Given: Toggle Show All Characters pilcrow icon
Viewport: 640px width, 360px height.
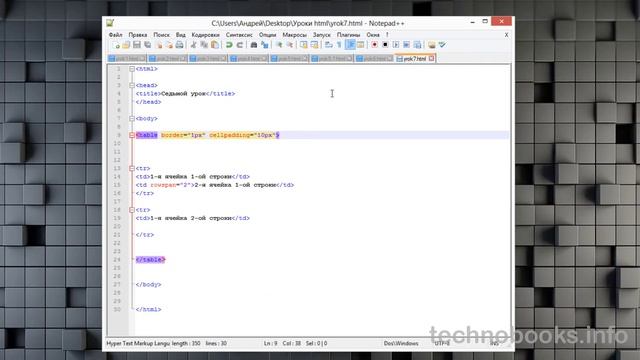Looking at the screenshot, I should click(339, 45).
